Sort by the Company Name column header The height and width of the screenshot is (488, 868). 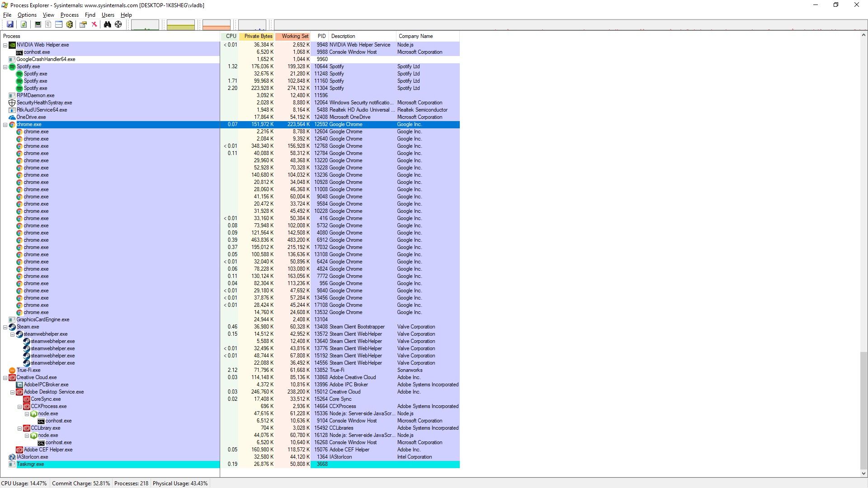coord(428,36)
